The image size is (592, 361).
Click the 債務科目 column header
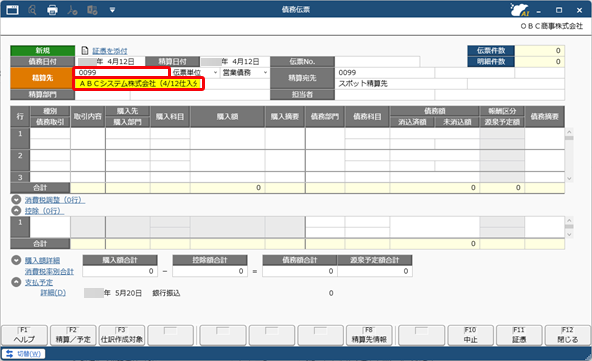pos(367,117)
